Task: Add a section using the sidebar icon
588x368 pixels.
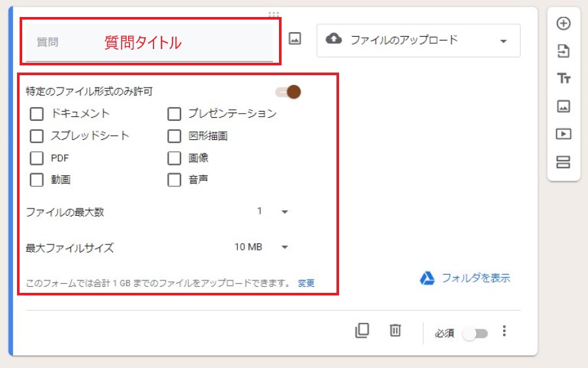Action: pos(563,162)
